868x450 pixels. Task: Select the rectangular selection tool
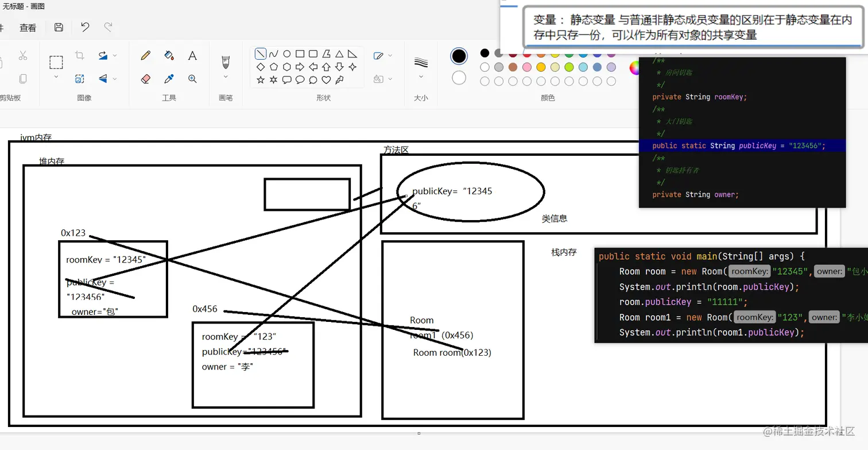56,62
